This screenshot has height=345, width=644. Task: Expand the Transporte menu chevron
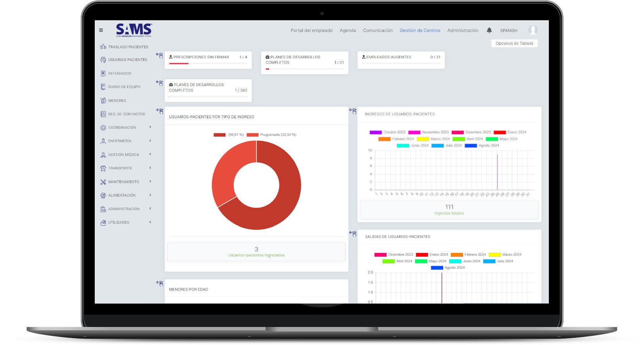point(150,168)
